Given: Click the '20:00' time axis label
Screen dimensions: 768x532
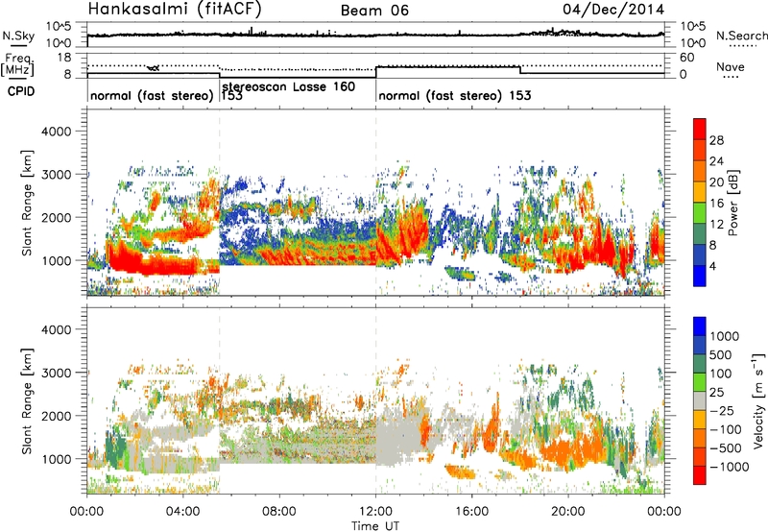Looking at the screenshot, I should click(568, 512).
